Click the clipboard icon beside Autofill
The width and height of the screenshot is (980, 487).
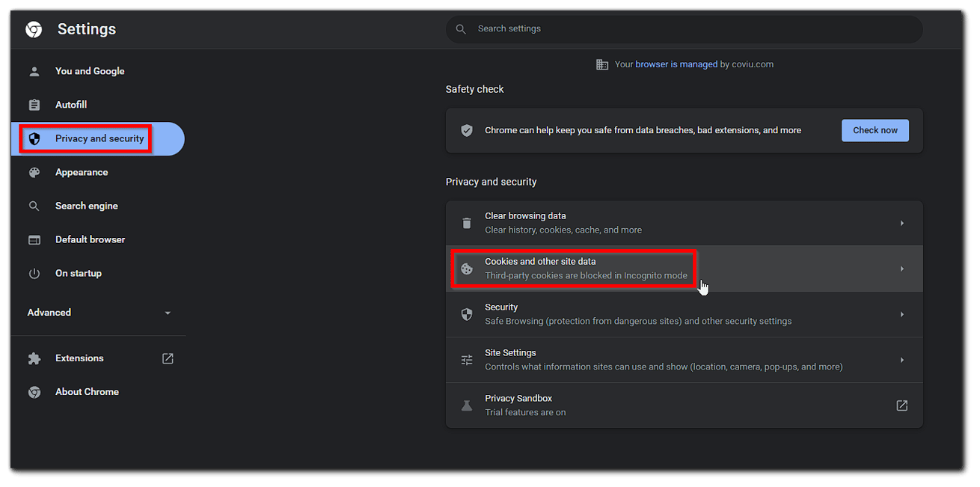pyautogui.click(x=34, y=105)
